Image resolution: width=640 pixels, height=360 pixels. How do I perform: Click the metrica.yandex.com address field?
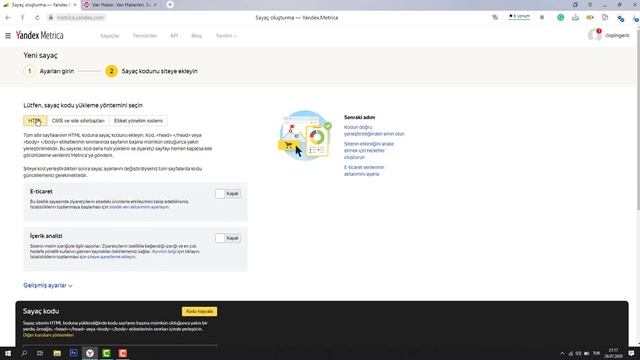click(x=80, y=18)
